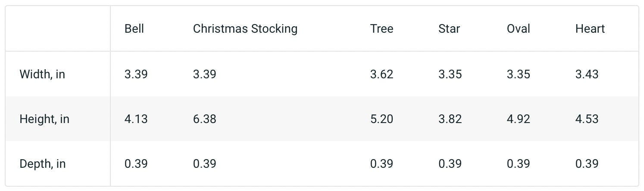Image resolution: width=644 pixels, height=191 pixels.
Task: Click the "Width, in" row label
Action: (x=42, y=74)
